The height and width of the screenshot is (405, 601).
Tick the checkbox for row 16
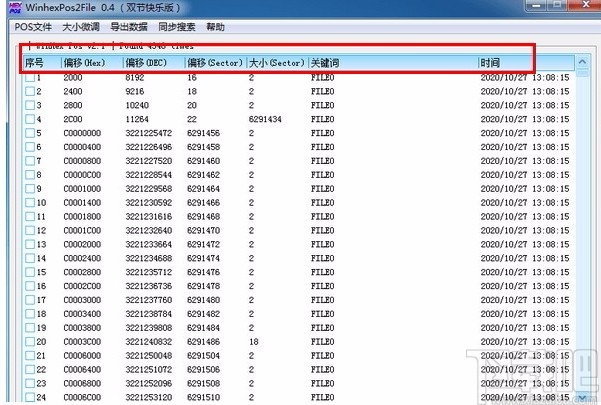coord(30,286)
